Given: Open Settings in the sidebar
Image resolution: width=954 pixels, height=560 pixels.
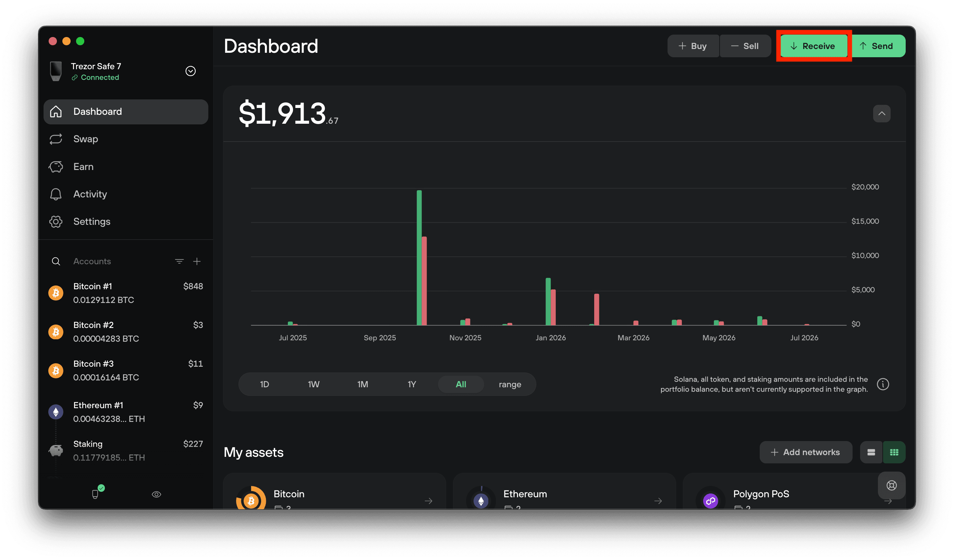Looking at the screenshot, I should pyautogui.click(x=126, y=221).
